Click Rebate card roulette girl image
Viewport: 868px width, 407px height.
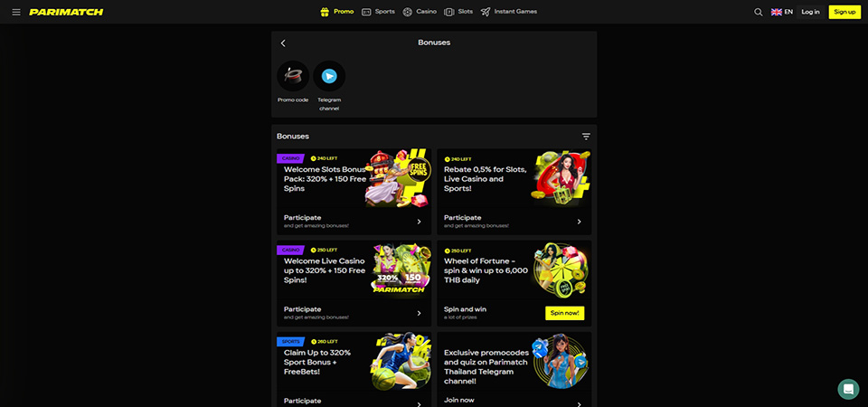click(x=561, y=176)
